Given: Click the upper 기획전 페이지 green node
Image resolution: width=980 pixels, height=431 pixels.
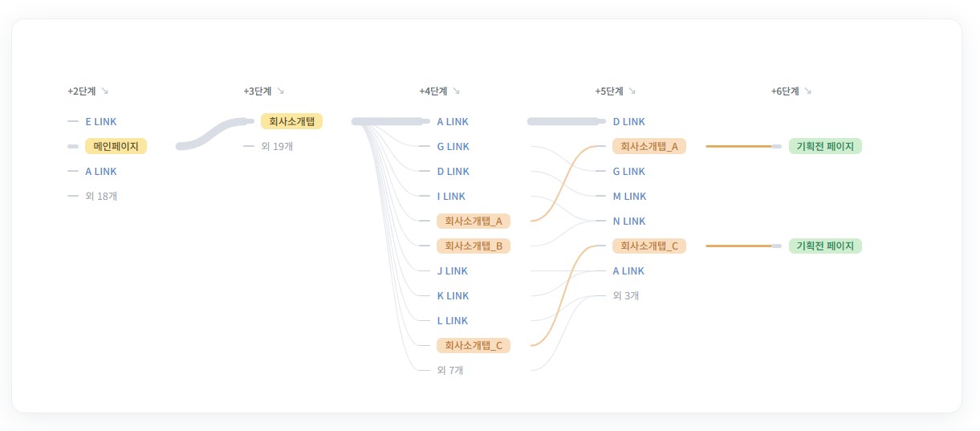Looking at the screenshot, I should tap(825, 146).
